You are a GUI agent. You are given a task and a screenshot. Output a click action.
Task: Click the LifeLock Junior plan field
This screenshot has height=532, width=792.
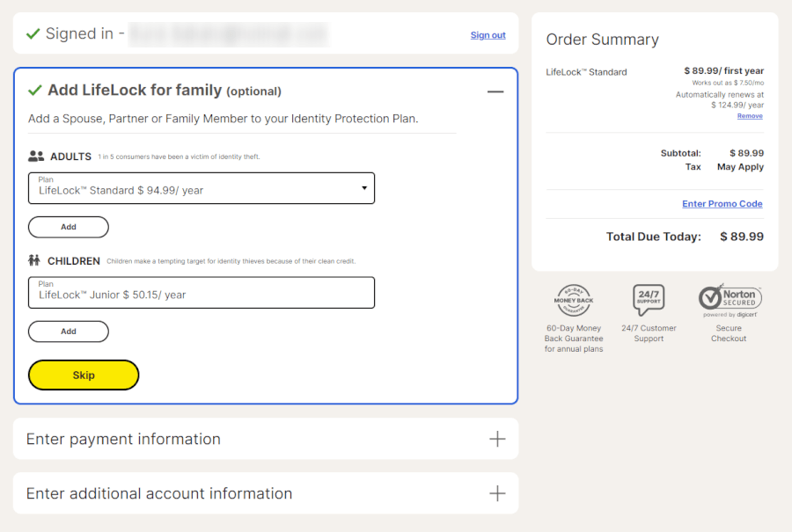point(202,293)
